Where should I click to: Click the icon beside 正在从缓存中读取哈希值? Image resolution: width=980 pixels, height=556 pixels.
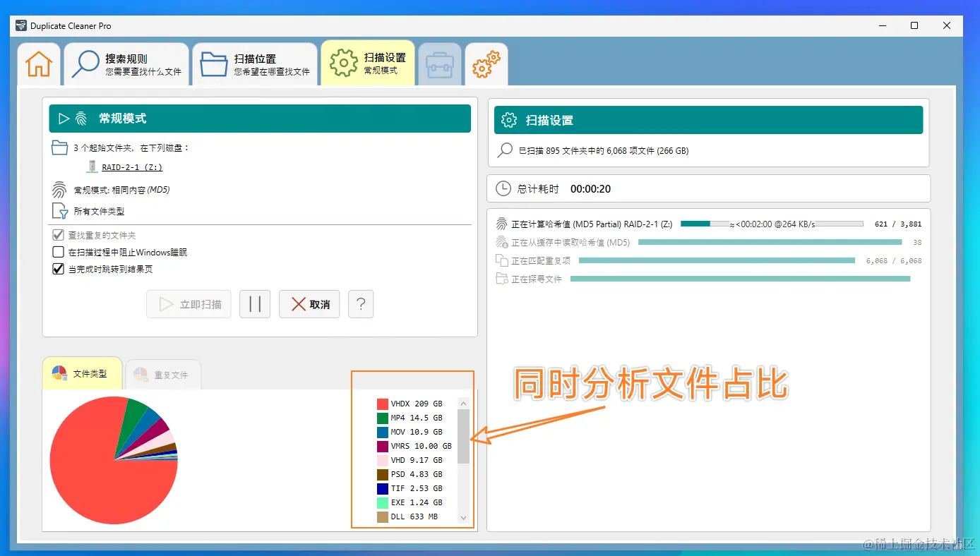tap(502, 242)
